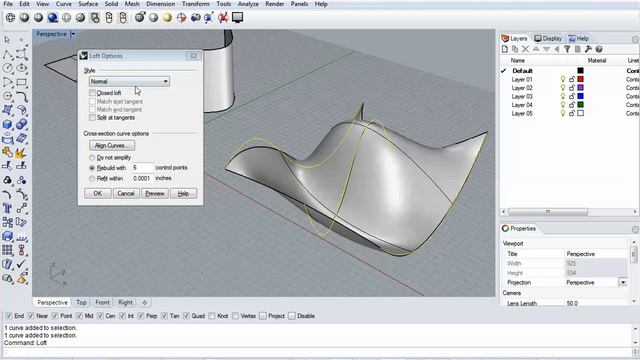Viewport: 640px width, 360px height.
Task: Open the Curve menu
Action: pyautogui.click(x=64, y=4)
